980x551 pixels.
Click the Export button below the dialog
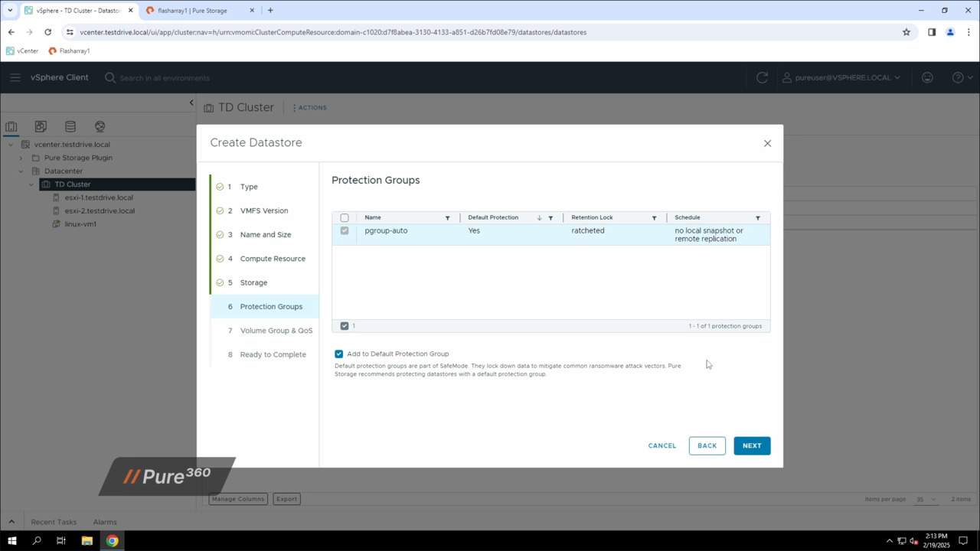pyautogui.click(x=286, y=498)
